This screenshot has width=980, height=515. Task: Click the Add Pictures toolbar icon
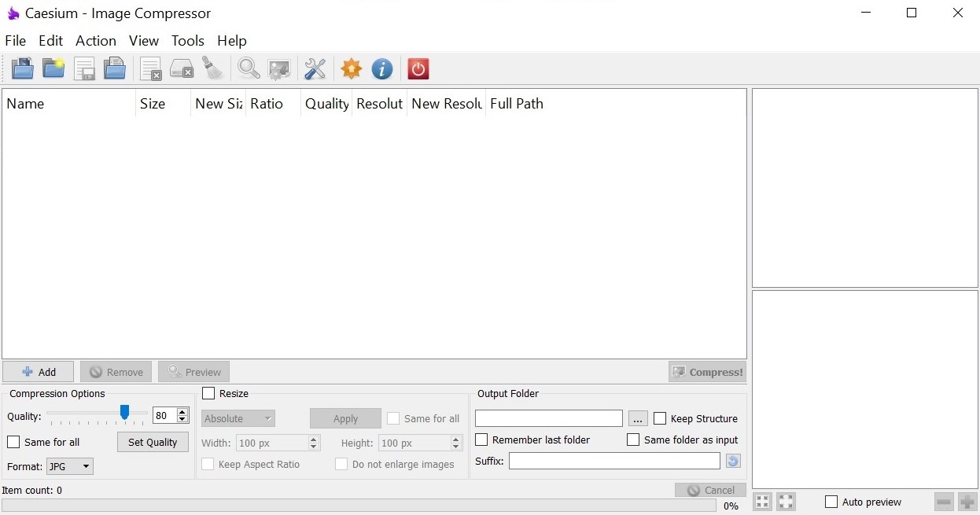22,68
